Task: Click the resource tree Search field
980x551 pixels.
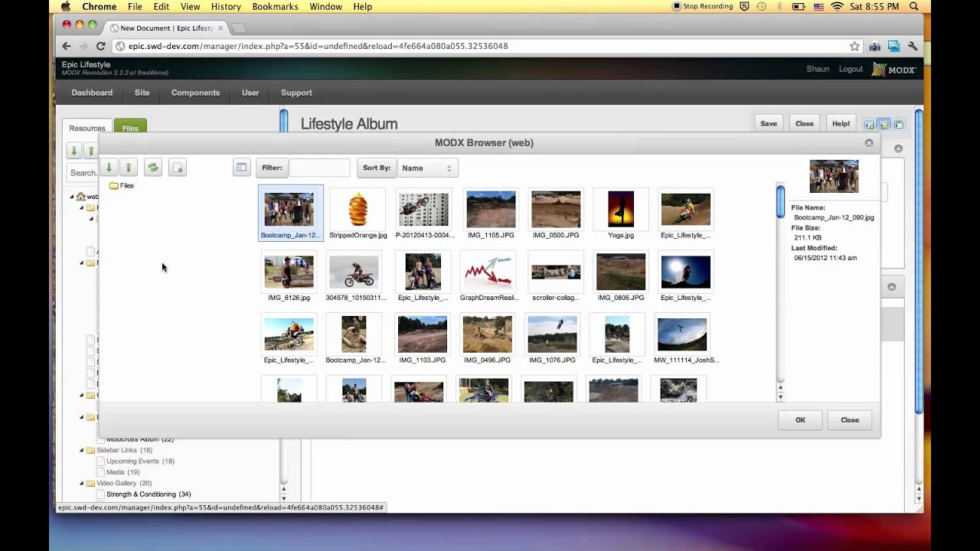Action: point(83,173)
